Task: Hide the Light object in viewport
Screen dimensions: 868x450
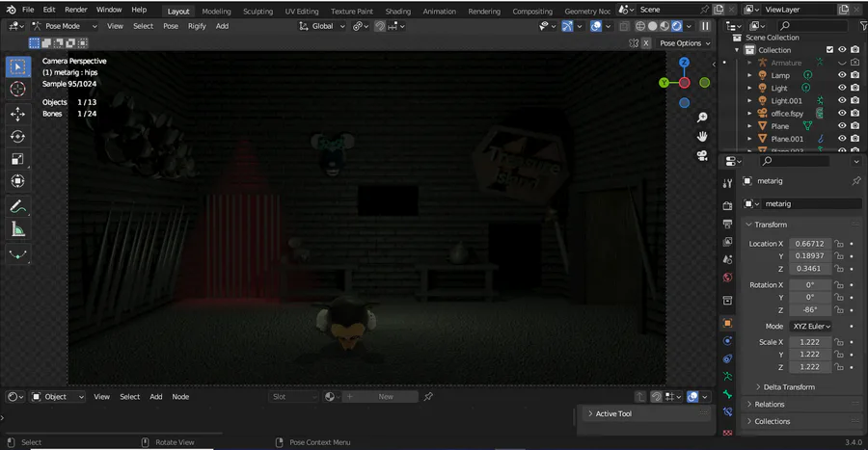Action: 842,88
